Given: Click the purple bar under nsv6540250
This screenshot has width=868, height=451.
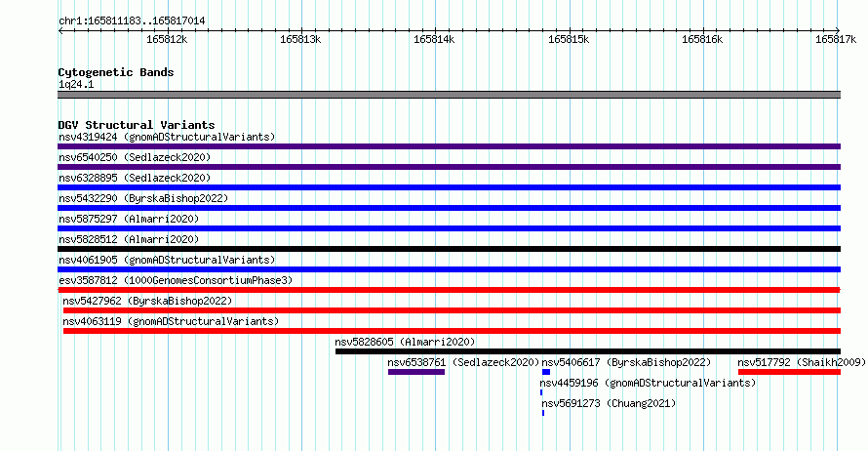Looking at the screenshot, I should point(449,167).
